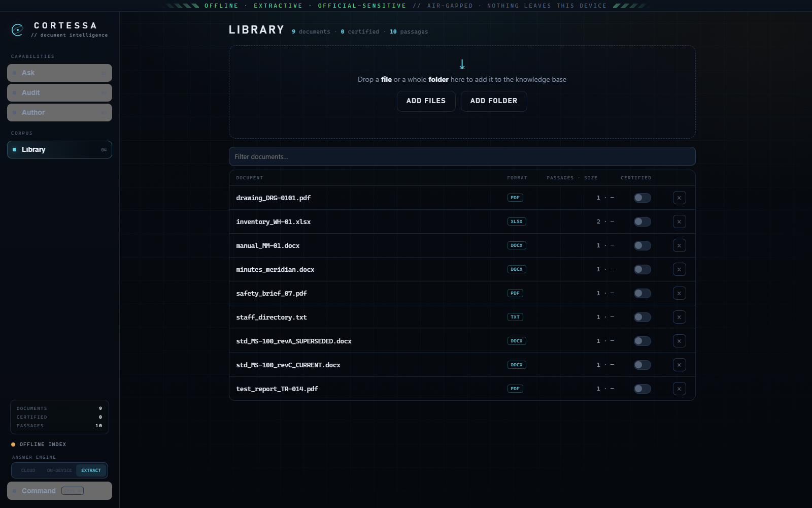Click the PDF badge for drawing_DRG-0101.pdf
The image size is (812, 508).
coord(515,198)
